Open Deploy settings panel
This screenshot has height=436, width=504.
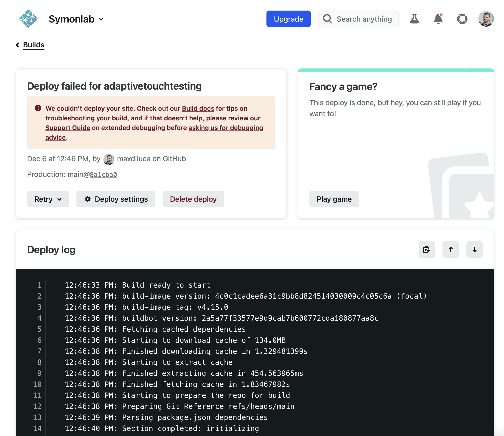click(x=116, y=199)
